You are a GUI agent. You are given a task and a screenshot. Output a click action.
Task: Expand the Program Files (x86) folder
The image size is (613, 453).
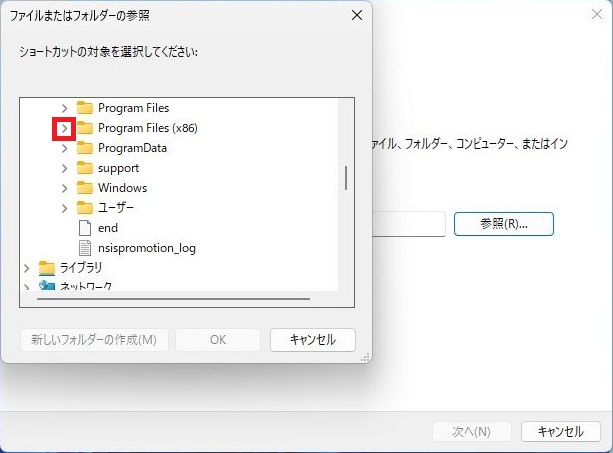pos(63,128)
